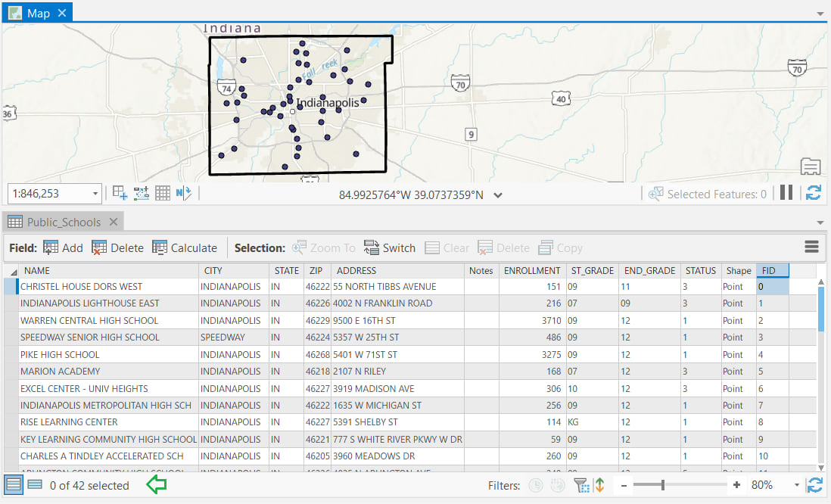Pause map drawing
The width and height of the screenshot is (831, 504).
pos(786,193)
